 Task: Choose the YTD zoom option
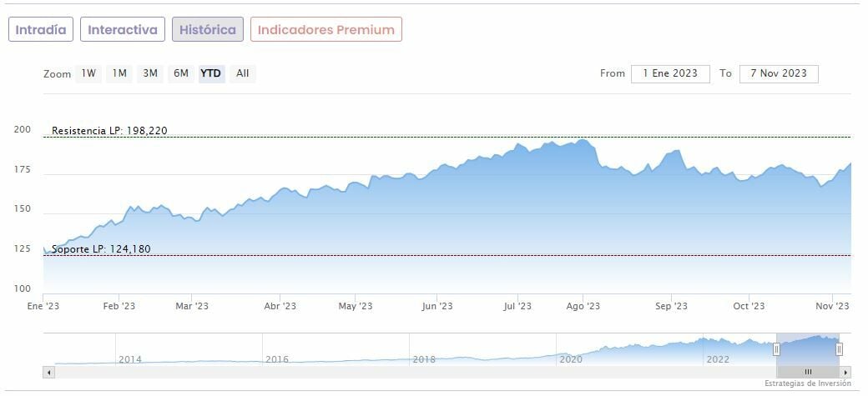tap(211, 73)
